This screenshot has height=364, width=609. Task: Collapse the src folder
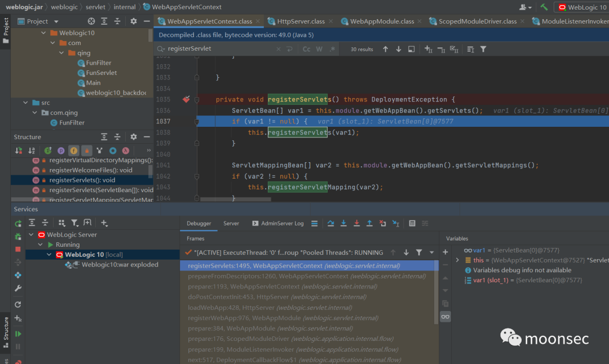pyautogui.click(x=25, y=103)
